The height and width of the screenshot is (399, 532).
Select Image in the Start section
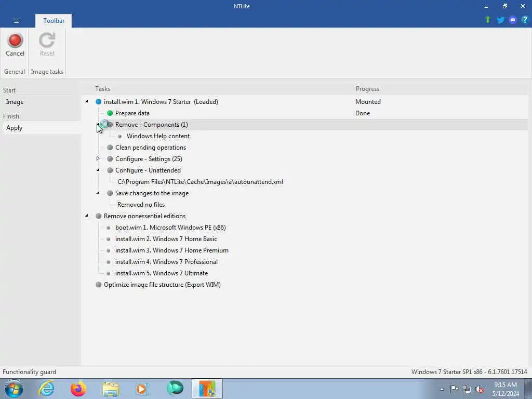pyautogui.click(x=15, y=102)
